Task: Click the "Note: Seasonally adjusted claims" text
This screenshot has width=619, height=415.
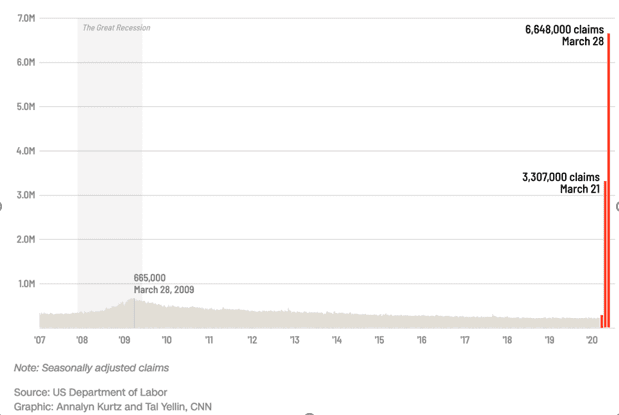Action: [x=92, y=368]
